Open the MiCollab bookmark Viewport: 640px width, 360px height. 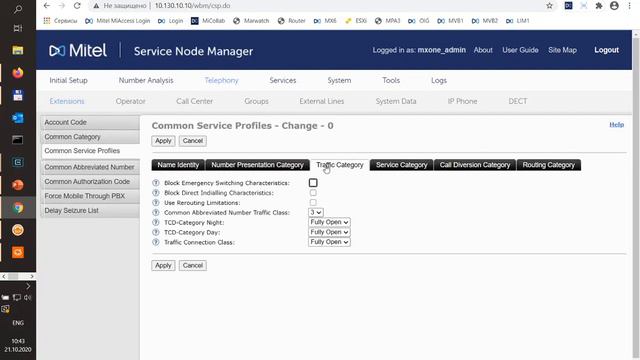pyautogui.click(x=208, y=21)
